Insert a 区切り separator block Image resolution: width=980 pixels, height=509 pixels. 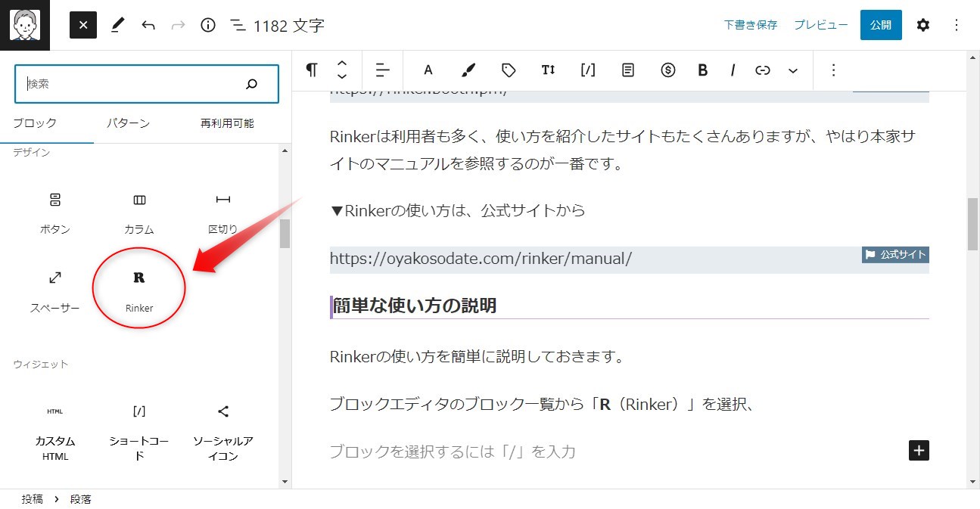point(222,211)
